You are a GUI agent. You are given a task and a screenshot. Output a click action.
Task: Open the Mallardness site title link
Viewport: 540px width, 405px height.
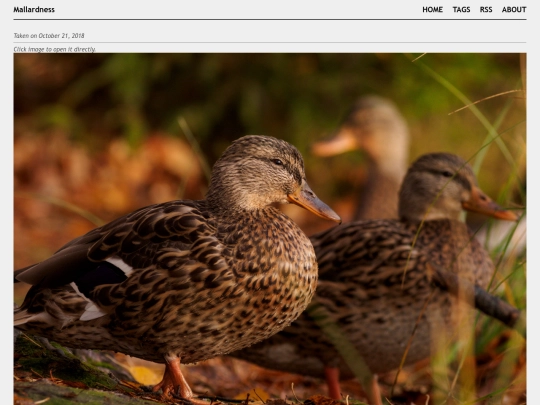pyautogui.click(x=34, y=10)
